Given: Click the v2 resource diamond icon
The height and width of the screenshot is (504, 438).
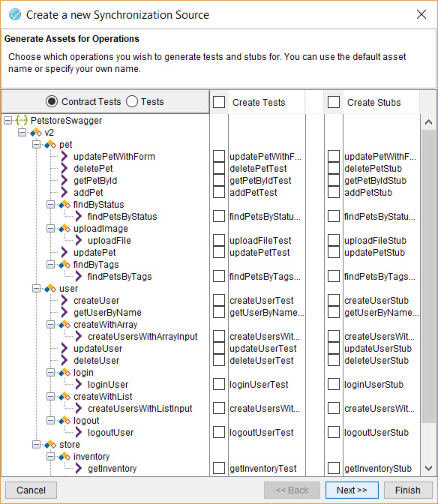Looking at the screenshot, I should [36, 133].
